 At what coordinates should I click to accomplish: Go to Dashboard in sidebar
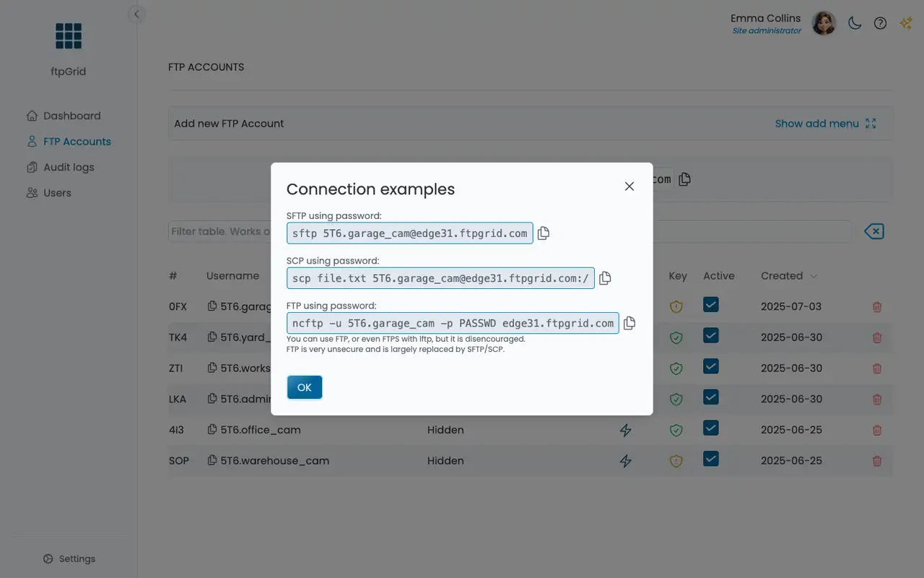[71, 116]
